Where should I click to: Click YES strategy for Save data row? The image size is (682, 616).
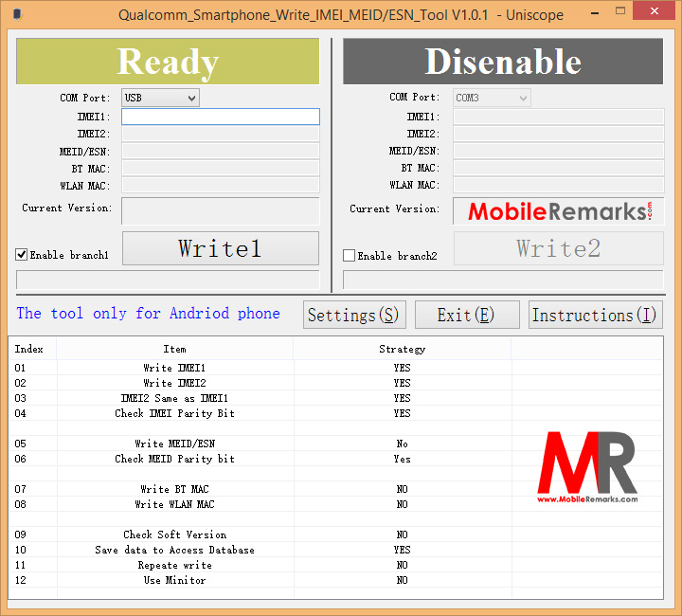click(403, 550)
